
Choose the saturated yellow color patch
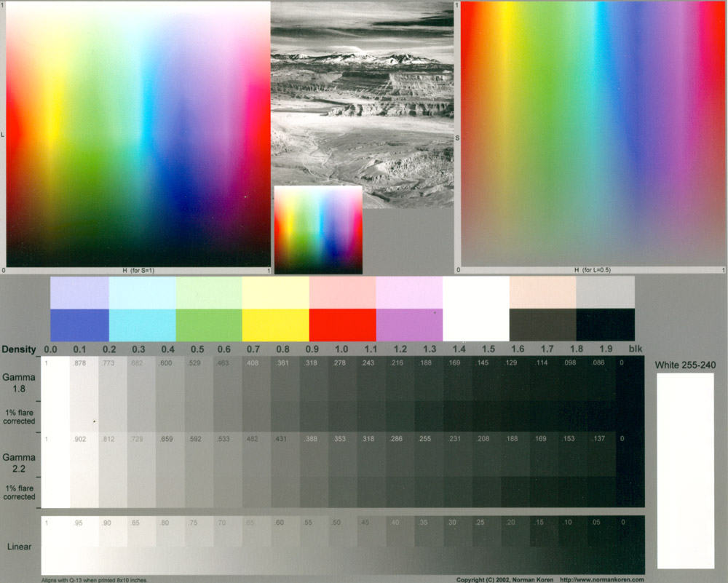tap(276, 325)
